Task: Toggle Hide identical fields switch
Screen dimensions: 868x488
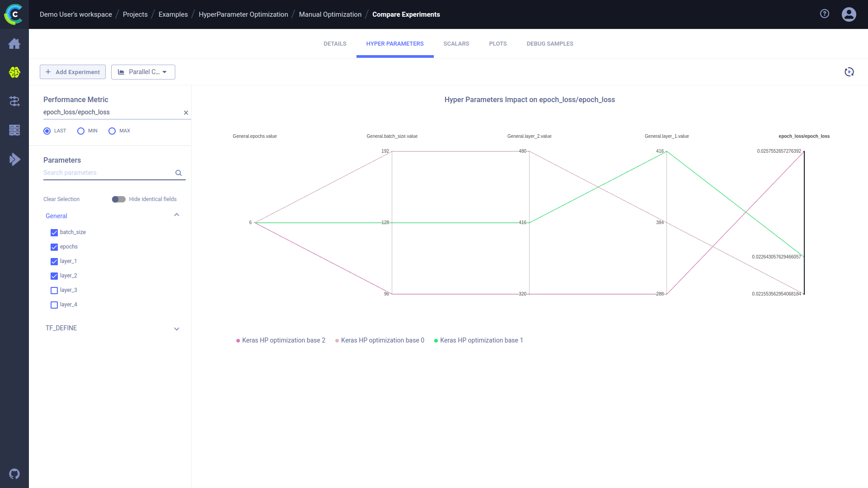Action: (x=119, y=199)
